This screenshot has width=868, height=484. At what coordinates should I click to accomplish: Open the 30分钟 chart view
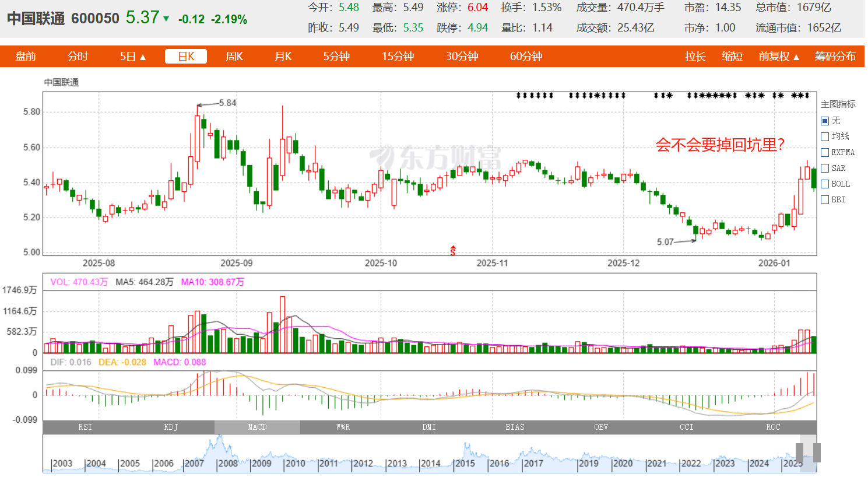pyautogui.click(x=462, y=57)
